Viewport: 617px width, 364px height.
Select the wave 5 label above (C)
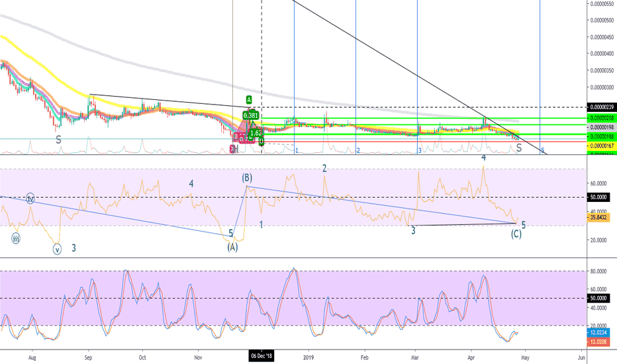click(524, 225)
